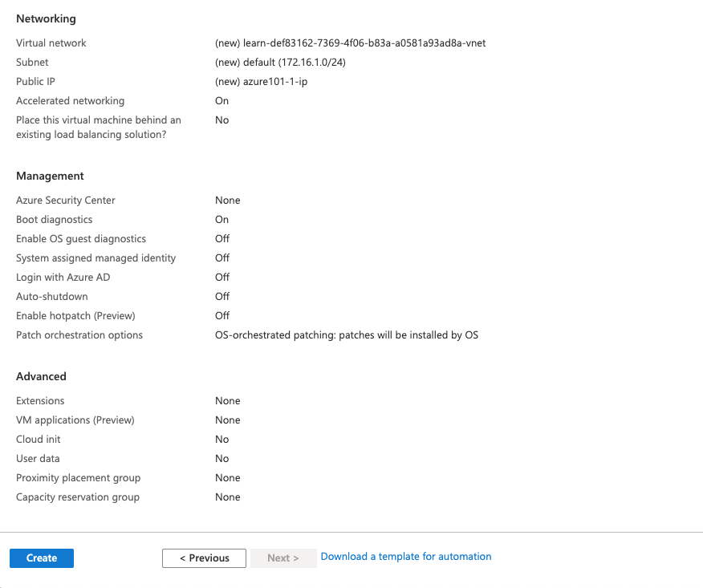Image resolution: width=703 pixels, height=588 pixels.
Task: Click the Capacity reservation group label
Action: (x=78, y=497)
